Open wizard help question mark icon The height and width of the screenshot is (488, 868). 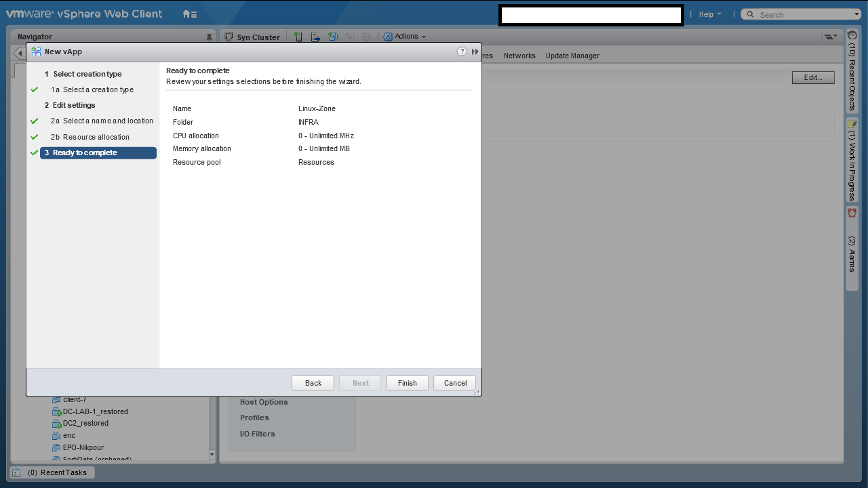[462, 52]
